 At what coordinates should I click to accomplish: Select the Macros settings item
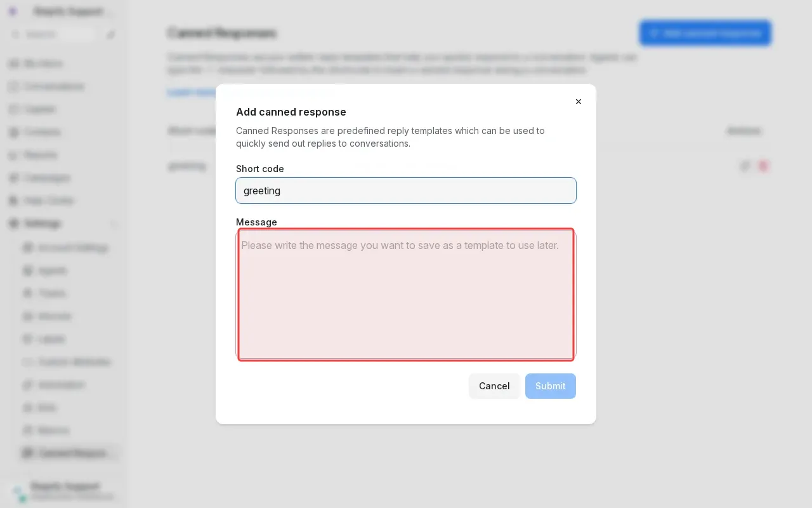coord(53,431)
